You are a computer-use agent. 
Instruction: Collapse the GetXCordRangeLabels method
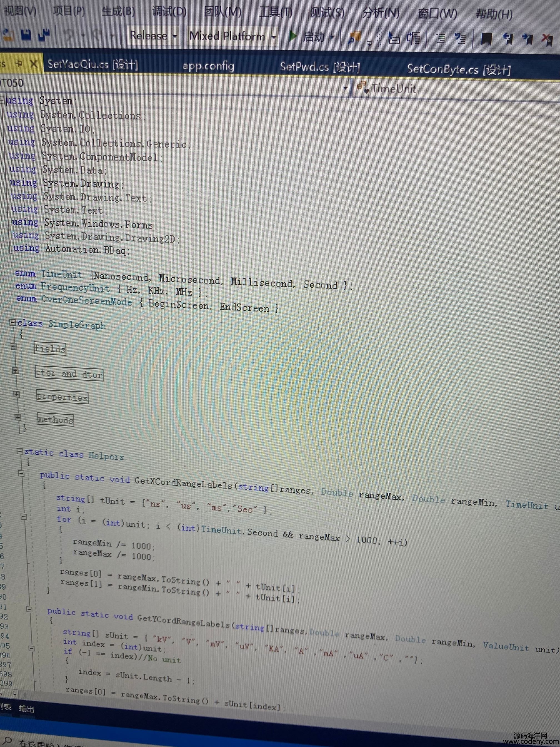click(x=21, y=474)
